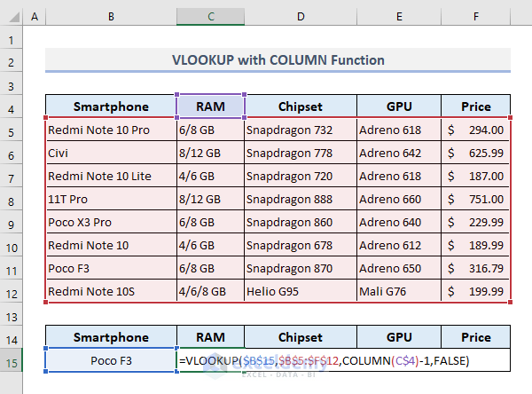
Task: Click the 'VLOOKUP with COLUMN Function' title cell
Action: tap(278, 60)
